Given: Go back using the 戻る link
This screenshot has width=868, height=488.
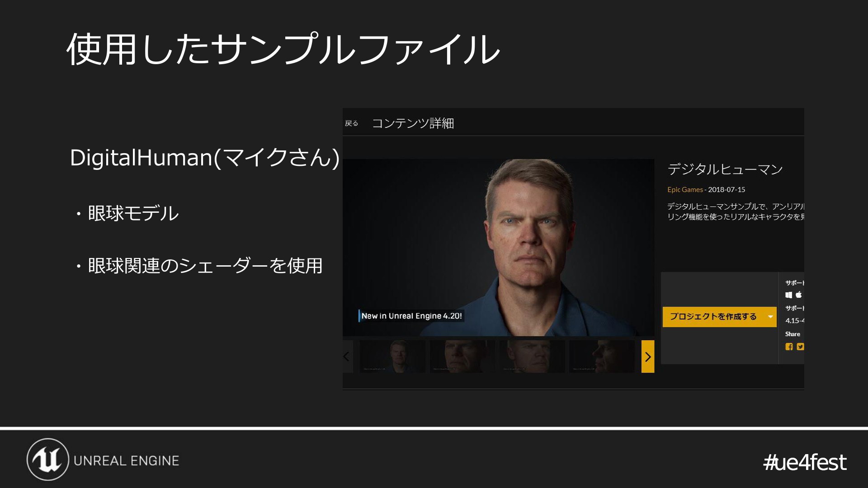Looking at the screenshot, I should coord(351,123).
